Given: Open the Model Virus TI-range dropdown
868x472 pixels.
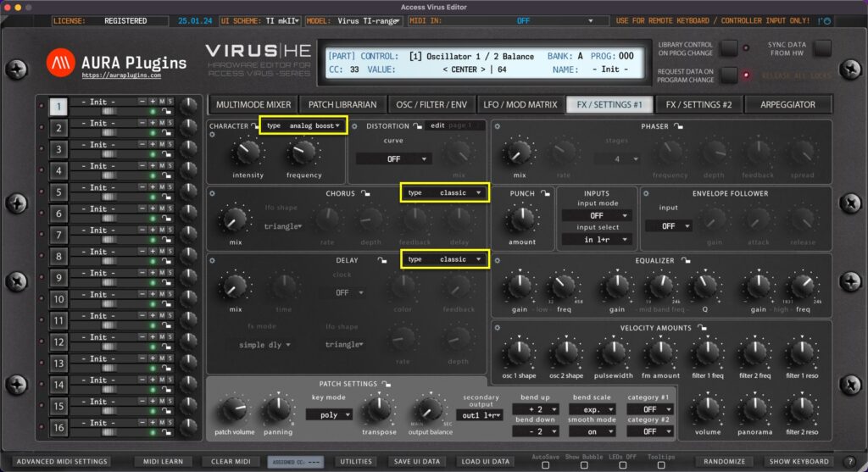Looking at the screenshot, I should coord(353,21).
